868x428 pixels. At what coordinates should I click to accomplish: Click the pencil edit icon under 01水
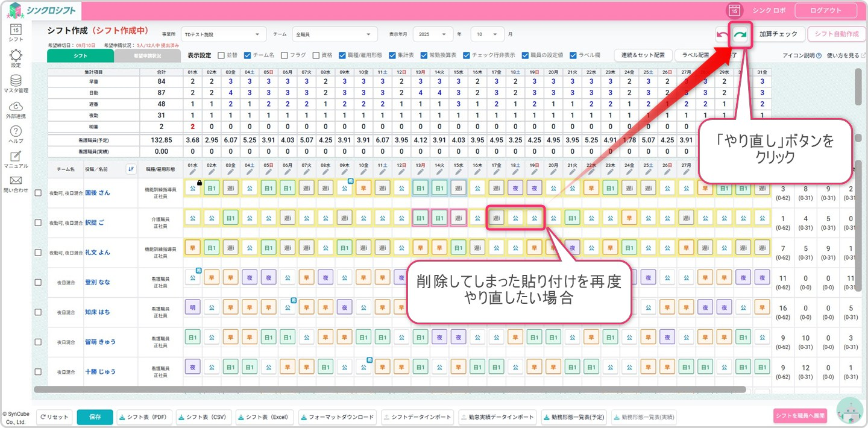[x=192, y=172]
